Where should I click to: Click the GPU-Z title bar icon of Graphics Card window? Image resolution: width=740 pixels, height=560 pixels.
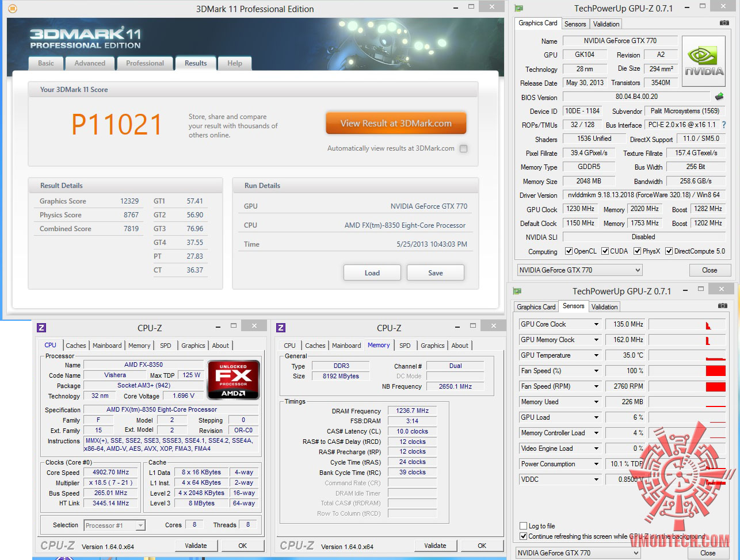pyautogui.click(x=518, y=9)
